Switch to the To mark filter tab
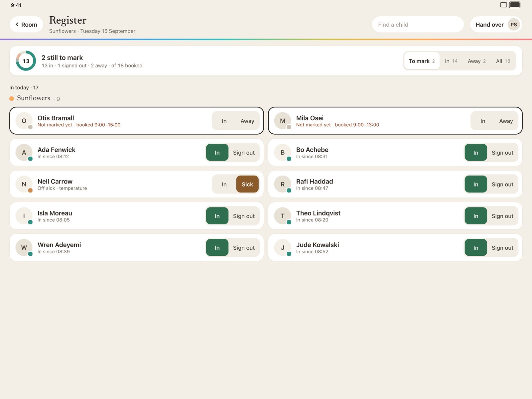The width and height of the screenshot is (532, 399). point(422,61)
